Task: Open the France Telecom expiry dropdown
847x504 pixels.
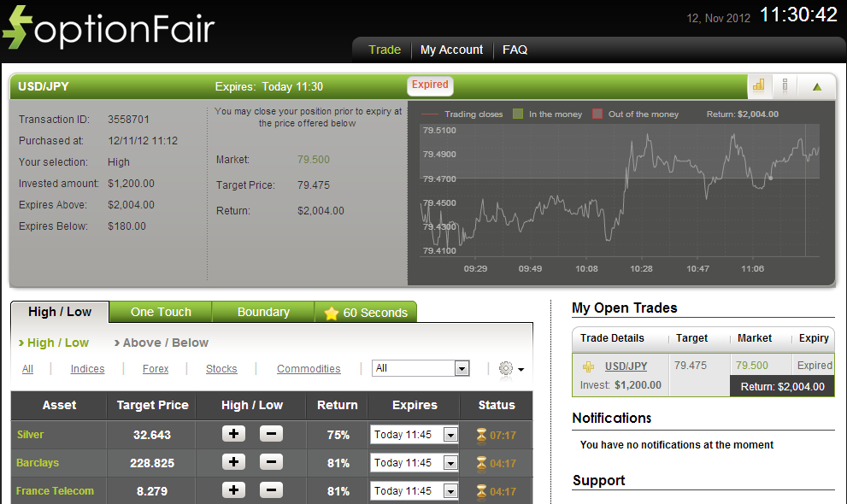Action: tap(414, 490)
